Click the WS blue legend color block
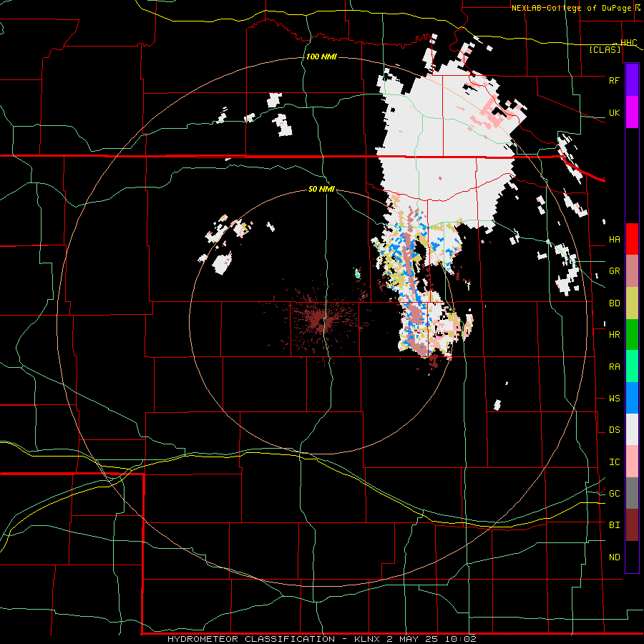Image resolution: width=644 pixels, height=644 pixels. coord(632,398)
